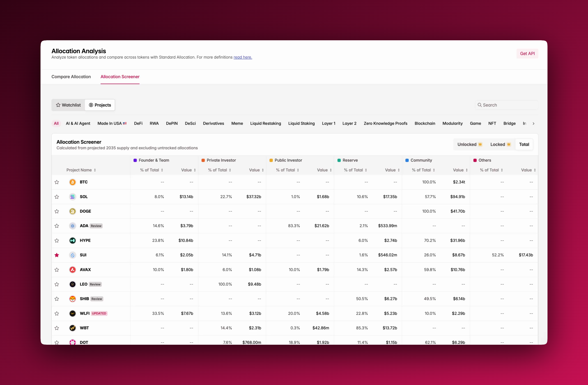The width and height of the screenshot is (588, 385).
Task: Sort by Project Name column arrows
Action: pos(95,170)
